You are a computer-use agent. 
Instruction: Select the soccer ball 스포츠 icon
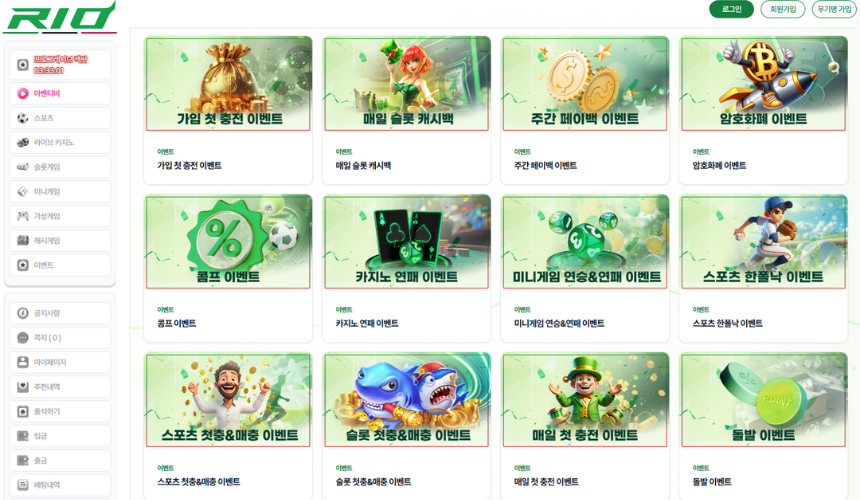coord(22,118)
